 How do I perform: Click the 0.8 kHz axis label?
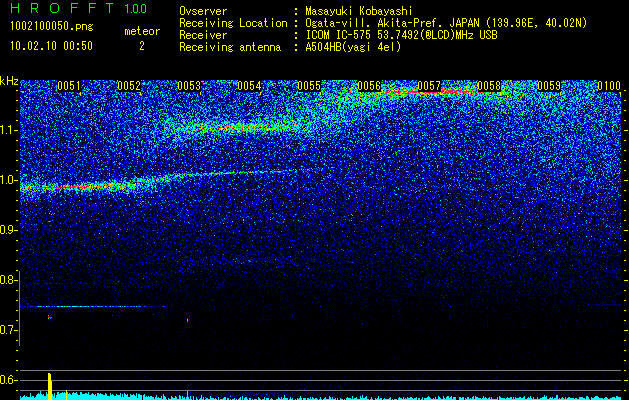[x=8, y=280]
